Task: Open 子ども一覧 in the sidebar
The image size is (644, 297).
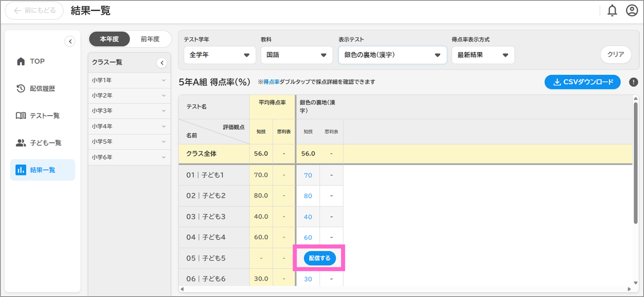Action: click(x=45, y=143)
